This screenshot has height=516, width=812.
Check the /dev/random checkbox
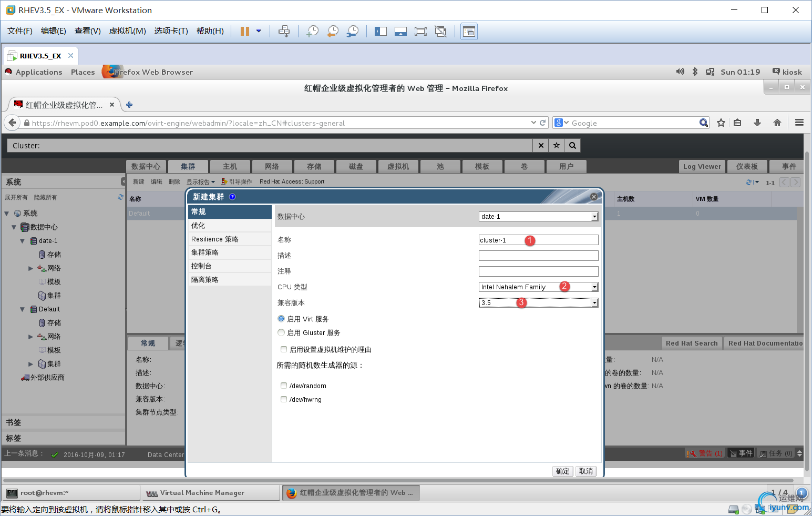pyautogui.click(x=284, y=386)
